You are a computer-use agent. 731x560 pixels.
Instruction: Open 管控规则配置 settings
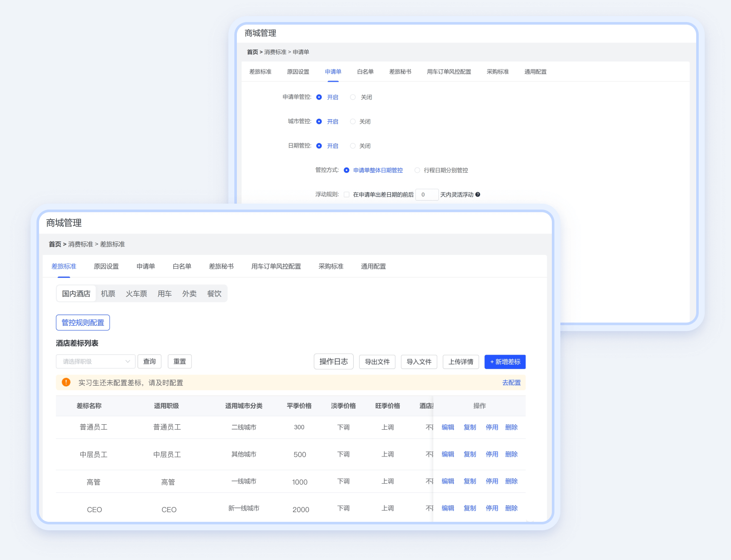(x=83, y=322)
